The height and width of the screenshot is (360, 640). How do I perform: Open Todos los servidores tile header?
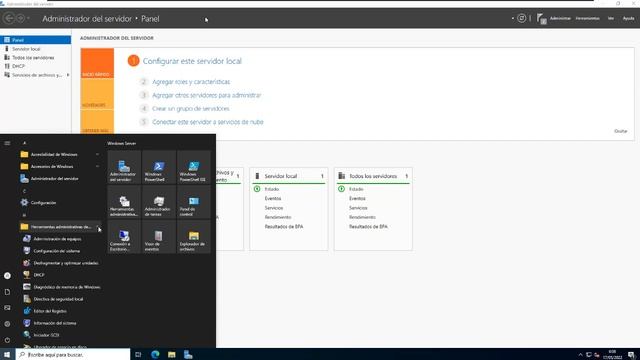[x=373, y=176]
